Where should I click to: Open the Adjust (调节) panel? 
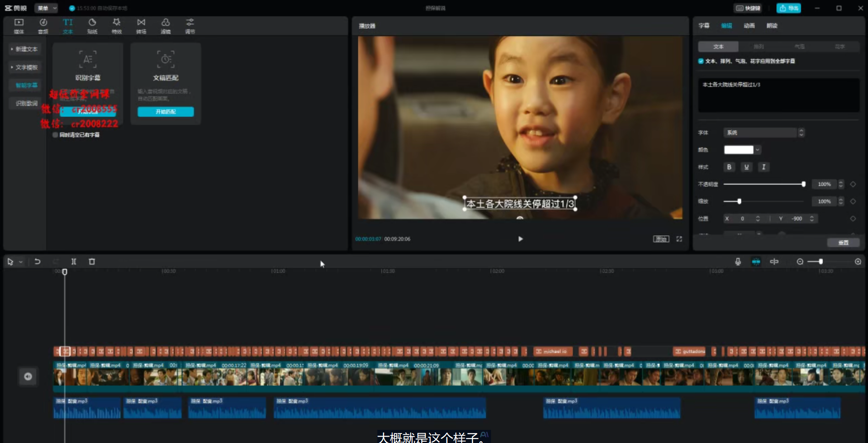[190, 26]
